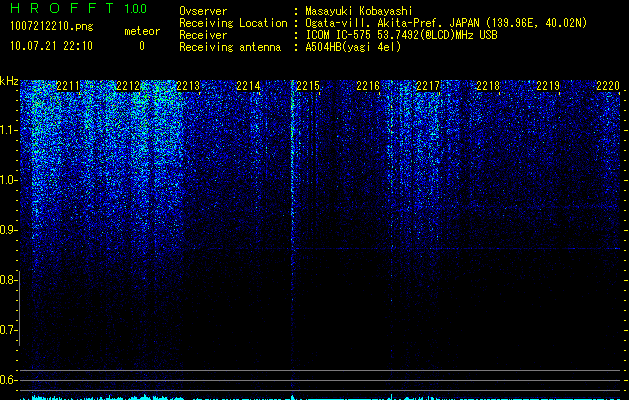Viewport: 629px width, 400px height.
Task: Click the kHz axis unit label
Action: click(9, 81)
